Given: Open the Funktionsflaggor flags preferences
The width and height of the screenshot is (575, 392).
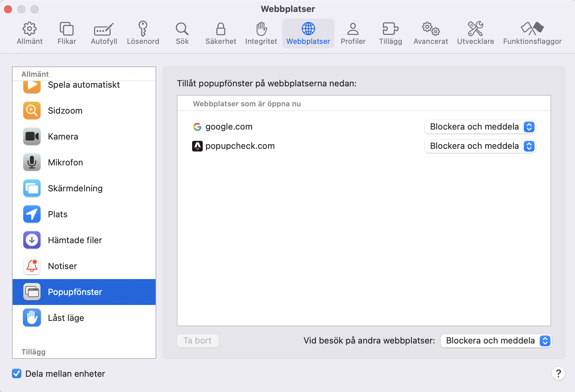Looking at the screenshot, I should click(532, 33).
